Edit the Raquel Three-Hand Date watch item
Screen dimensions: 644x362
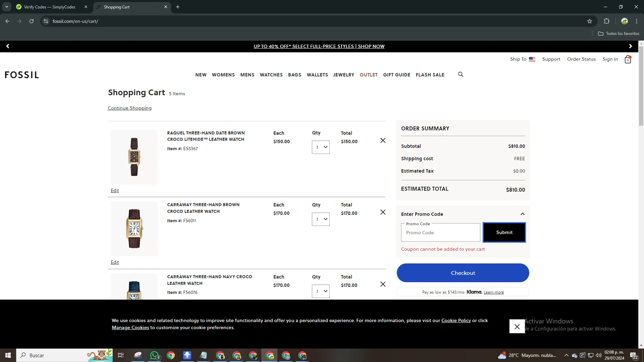coord(115,190)
